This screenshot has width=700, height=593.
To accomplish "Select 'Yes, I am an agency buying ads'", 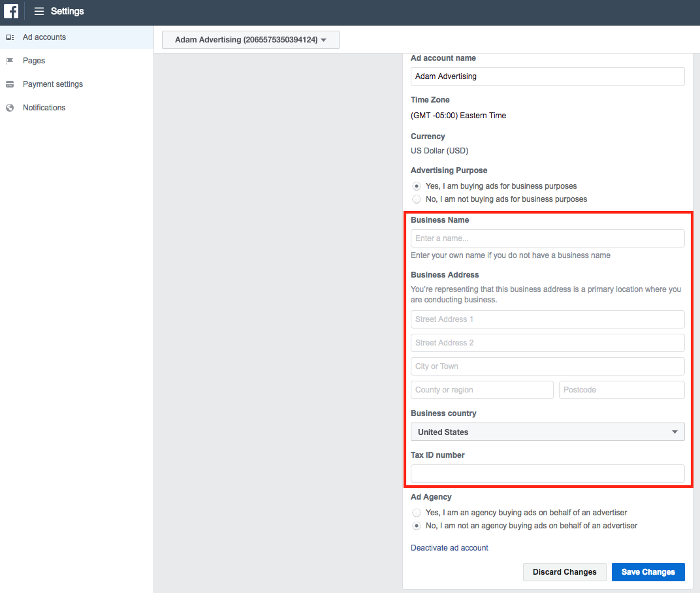I will pyautogui.click(x=416, y=512).
